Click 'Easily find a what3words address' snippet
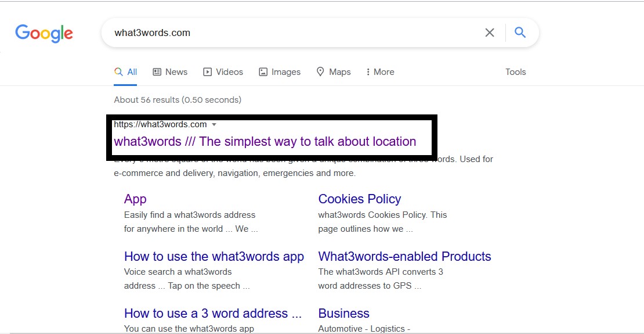The width and height of the screenshot is (644, 334). pyautogui.click(x=190, y=215)
